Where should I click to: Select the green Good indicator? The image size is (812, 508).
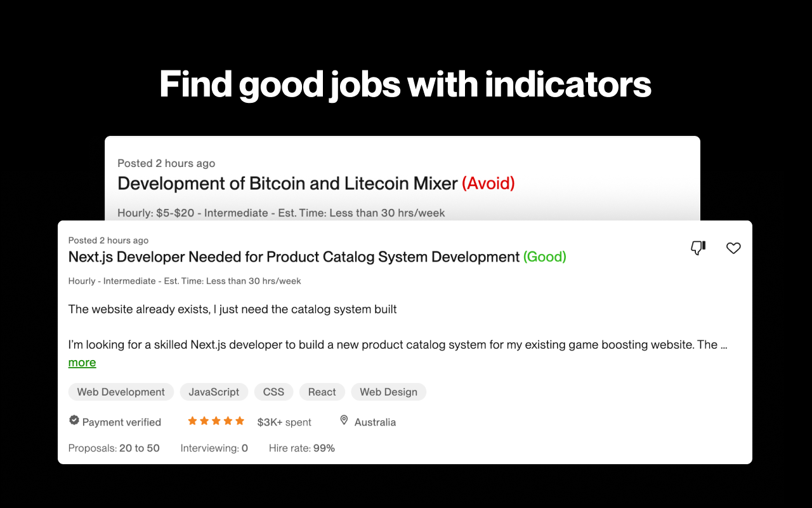click(544, 257)
